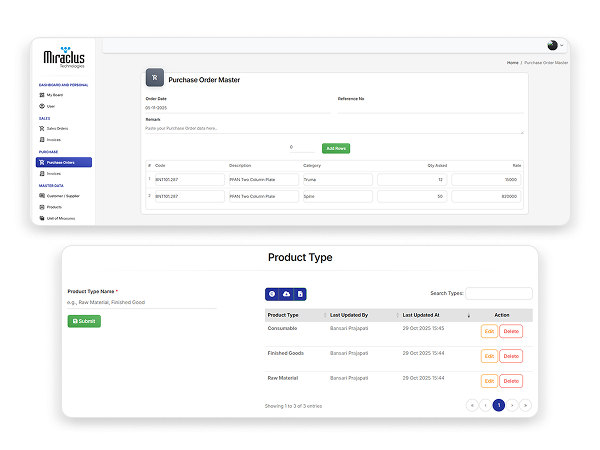
Task: Open the User page in the sidebar
Action: click(47, 106)
